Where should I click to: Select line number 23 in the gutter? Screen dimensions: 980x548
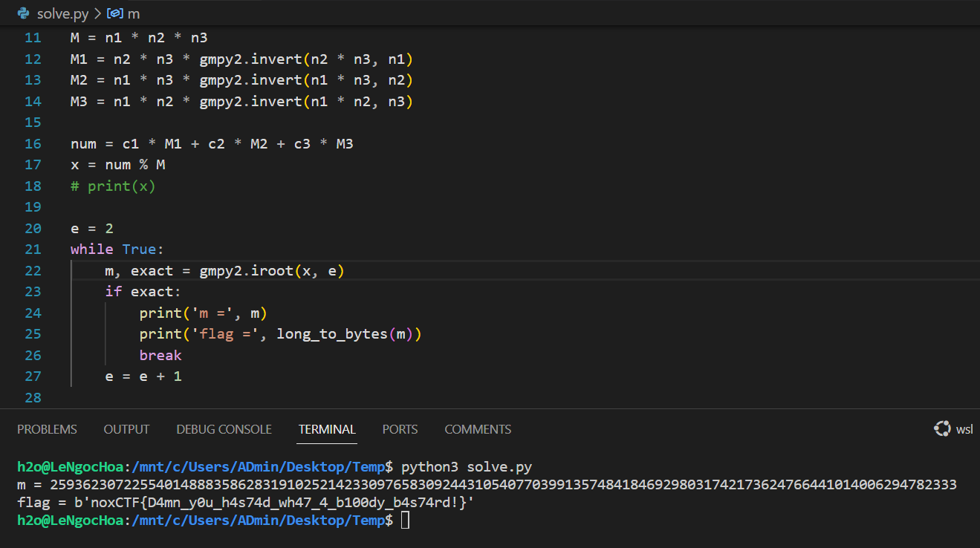click(33, 291)
